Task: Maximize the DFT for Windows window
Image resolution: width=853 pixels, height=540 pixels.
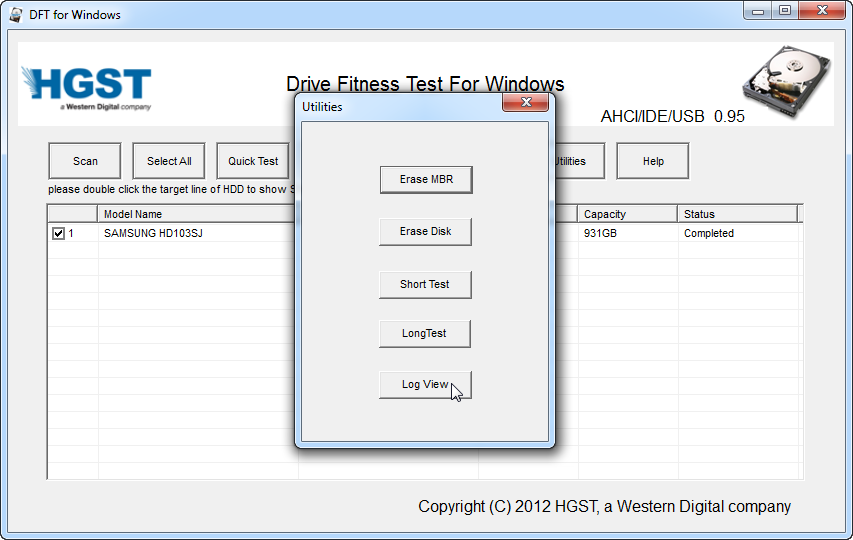Action: (785, 10)
